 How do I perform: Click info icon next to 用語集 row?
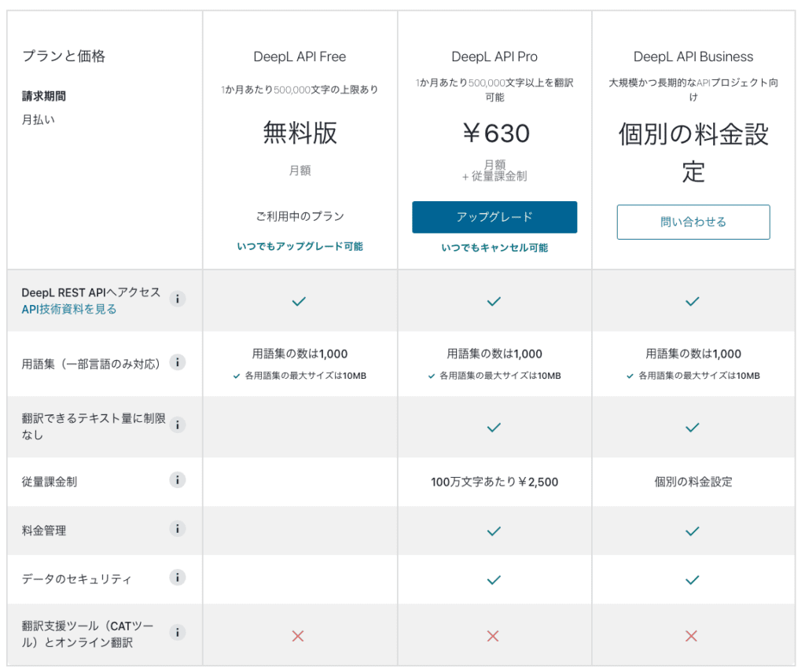[x=178, y=362]
